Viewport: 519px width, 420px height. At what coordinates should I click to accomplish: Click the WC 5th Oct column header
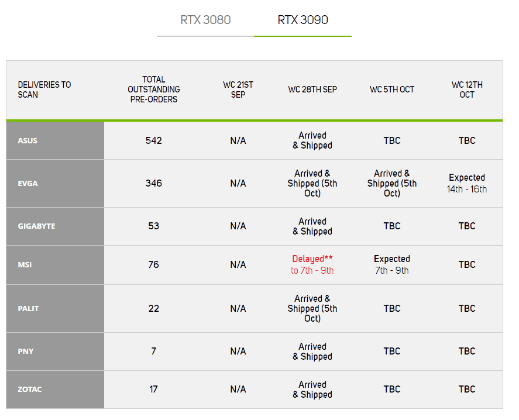(392, 89)
